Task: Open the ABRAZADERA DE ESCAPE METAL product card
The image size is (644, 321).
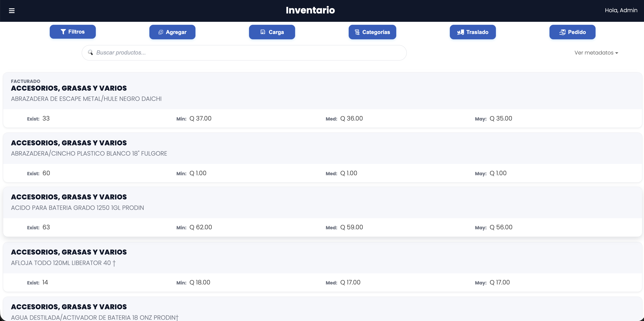Action: 86,99
